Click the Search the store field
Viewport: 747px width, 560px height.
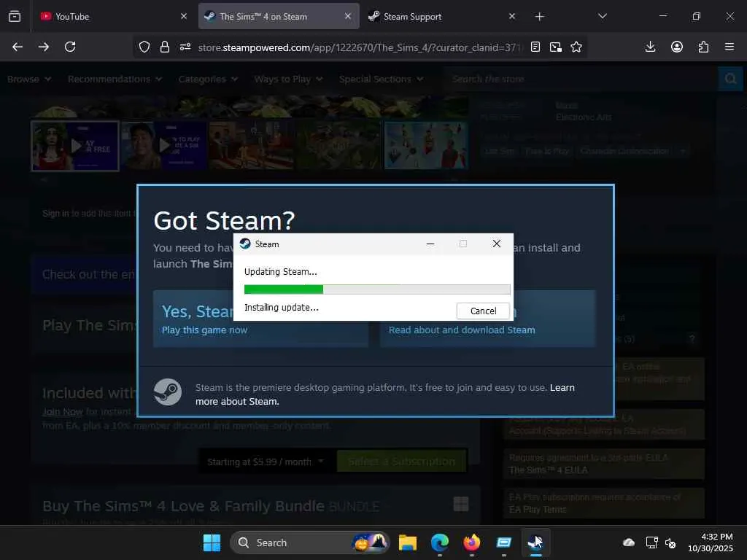coord(580,79)
